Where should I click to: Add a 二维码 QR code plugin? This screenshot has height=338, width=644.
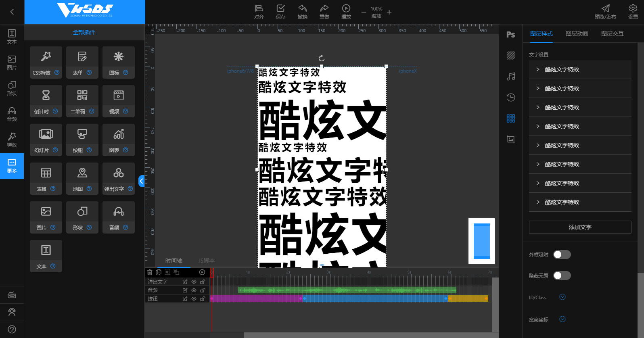(x=82, y=101)
